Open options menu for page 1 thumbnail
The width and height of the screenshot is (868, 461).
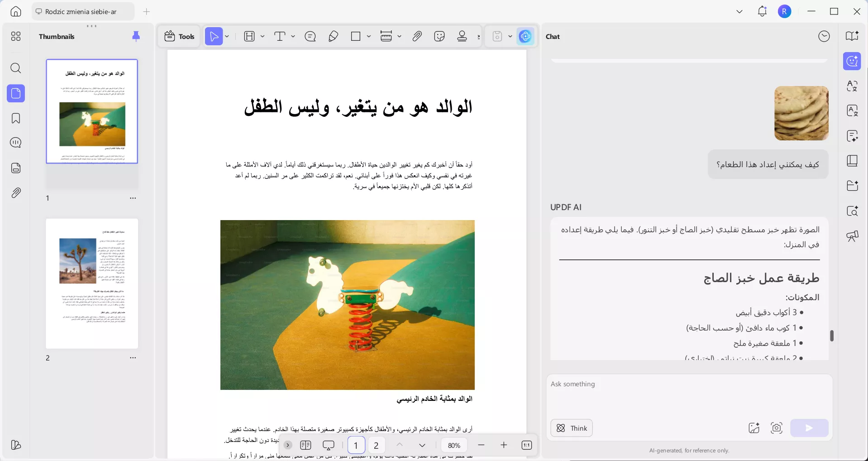point(133,198)
